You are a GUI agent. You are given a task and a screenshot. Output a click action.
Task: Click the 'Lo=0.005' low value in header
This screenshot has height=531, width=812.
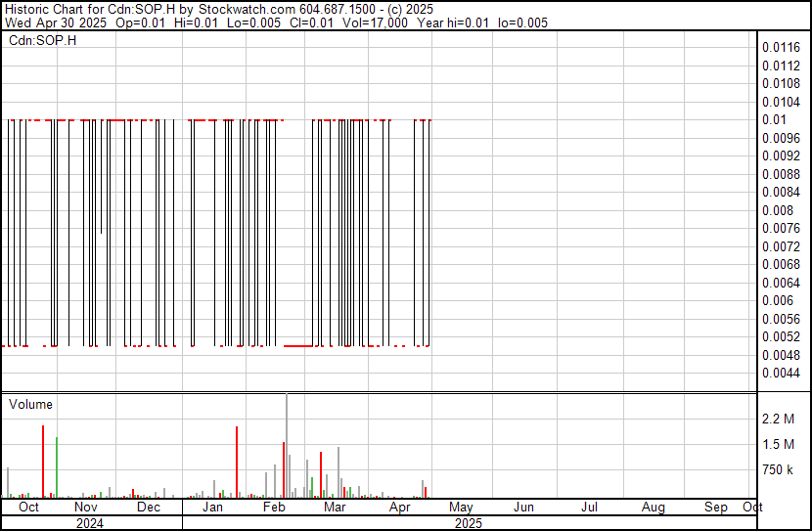tap(253, 22)
